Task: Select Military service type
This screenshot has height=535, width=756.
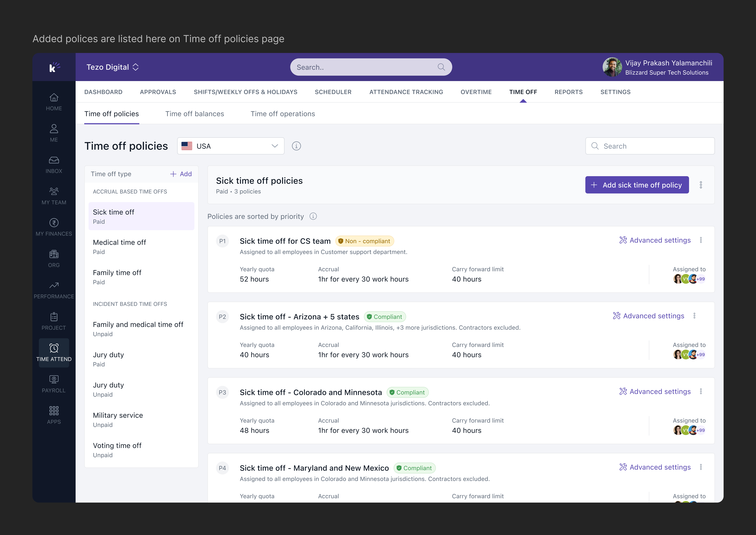Action: tap(142, 419)
